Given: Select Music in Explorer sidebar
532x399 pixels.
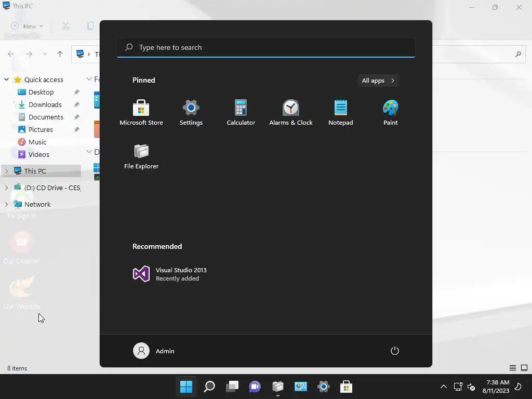Looking at the screenshot, I should (37, 142).
